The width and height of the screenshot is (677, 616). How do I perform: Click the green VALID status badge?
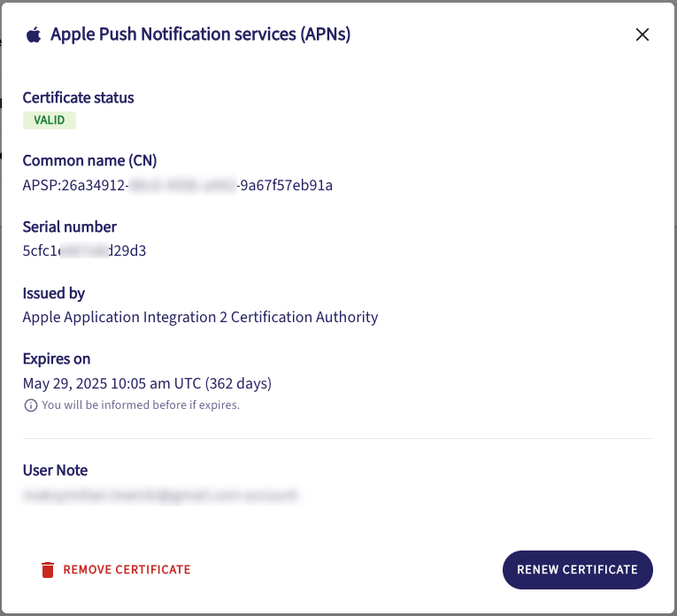[x=49, y=120]
